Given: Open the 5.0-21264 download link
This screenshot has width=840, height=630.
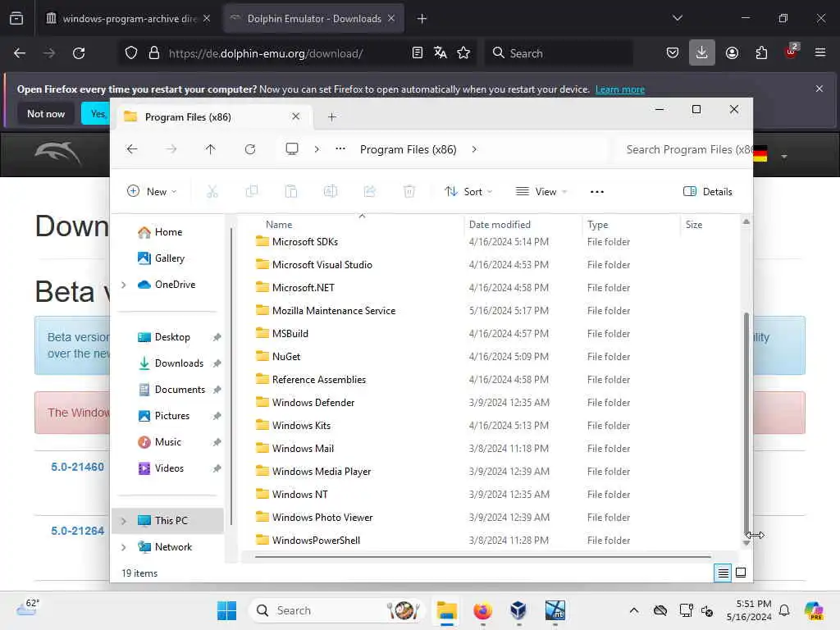Looking at the screenshot, I should [x=77, y=531].
